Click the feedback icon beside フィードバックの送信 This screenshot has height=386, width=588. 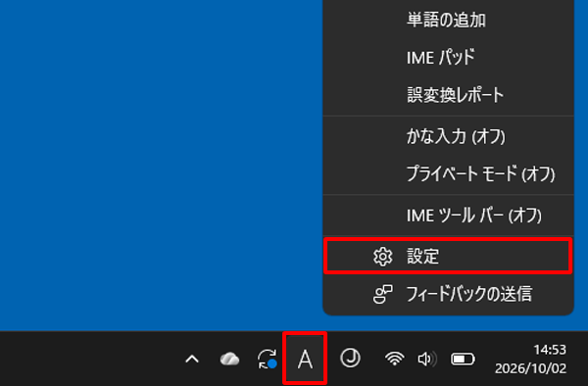[382, 294]
